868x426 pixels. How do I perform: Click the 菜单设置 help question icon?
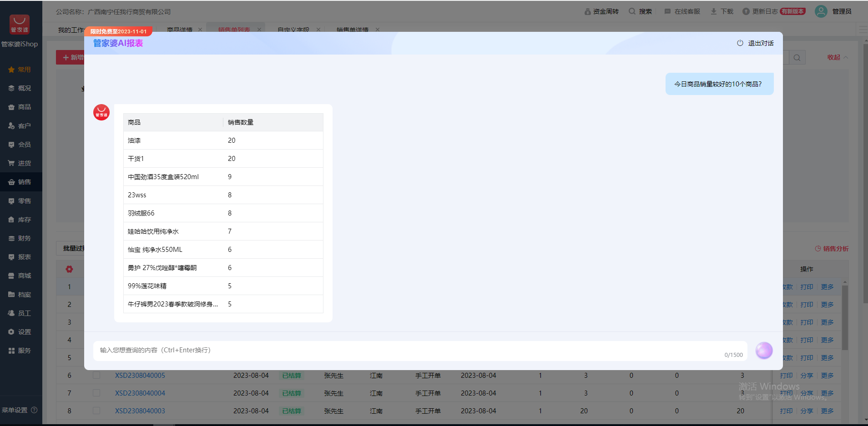[x=34, y=410]
